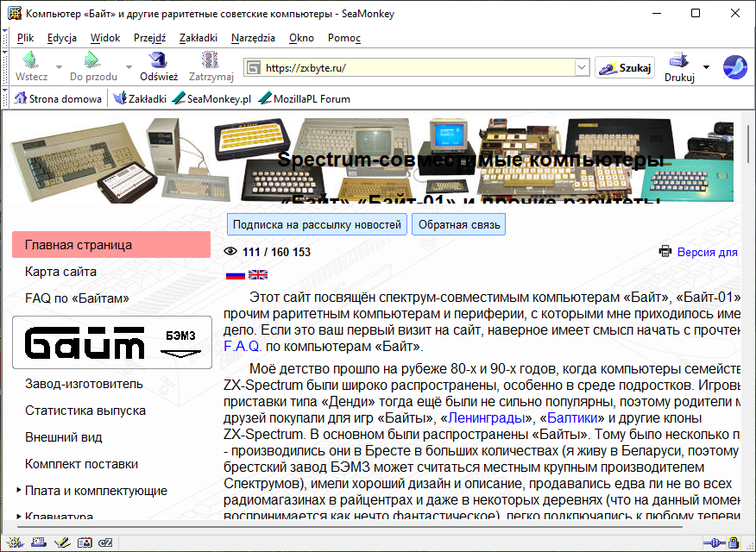
Task: Open Комплект поставки sidebar link
Action: click(81, 464)
